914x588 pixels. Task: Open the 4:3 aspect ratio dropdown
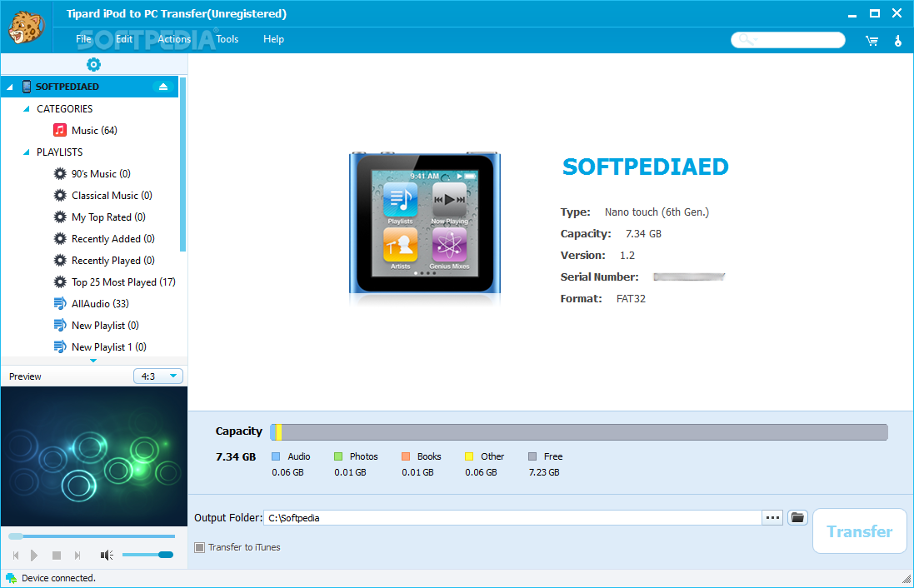[158, 376]
